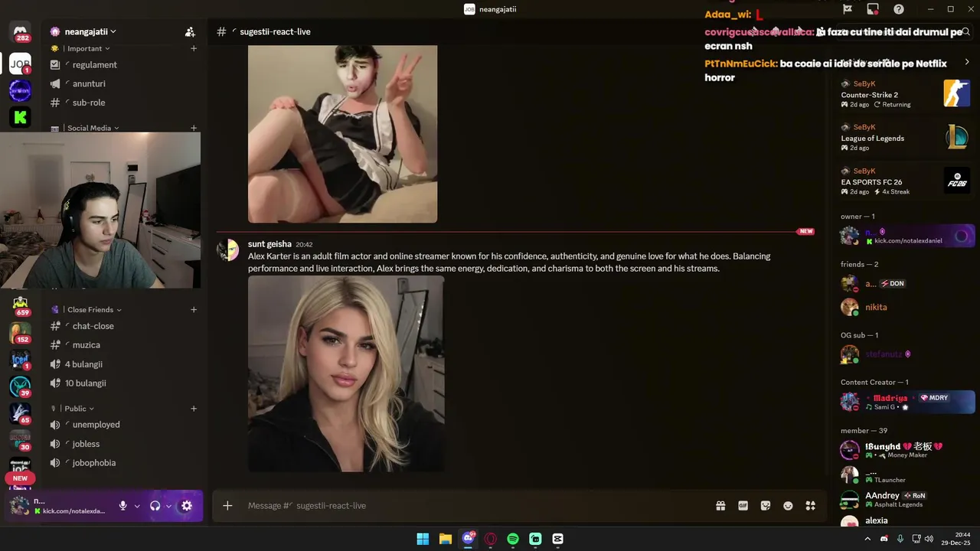Image resolution: width=980 pixels, height=551 pixels.
Task: Toggle headphones deafen in user panel
Action: pos(155,506)
